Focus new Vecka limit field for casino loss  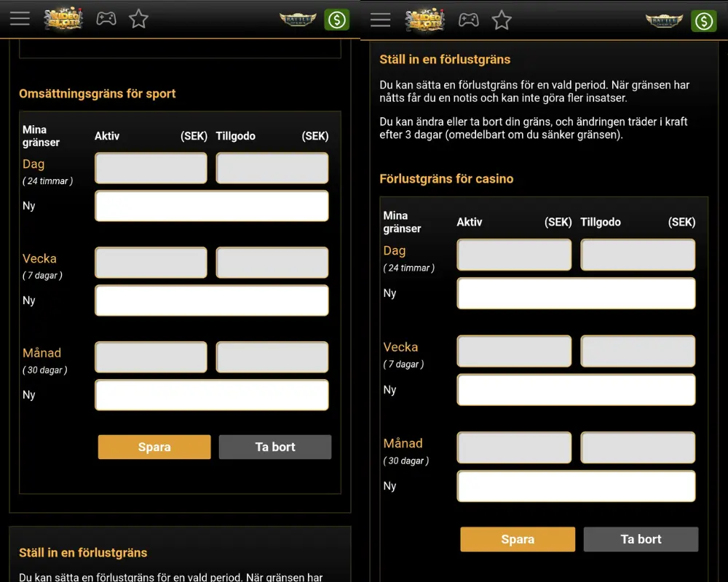tap(576, 390)
